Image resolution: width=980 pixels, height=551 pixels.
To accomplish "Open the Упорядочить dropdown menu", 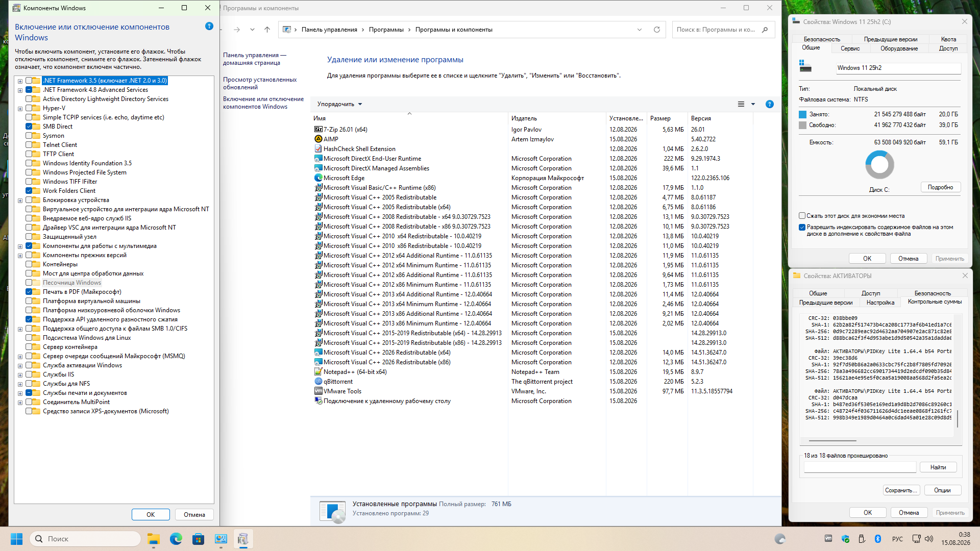I will pyautogui.click(x=339, y=104).
